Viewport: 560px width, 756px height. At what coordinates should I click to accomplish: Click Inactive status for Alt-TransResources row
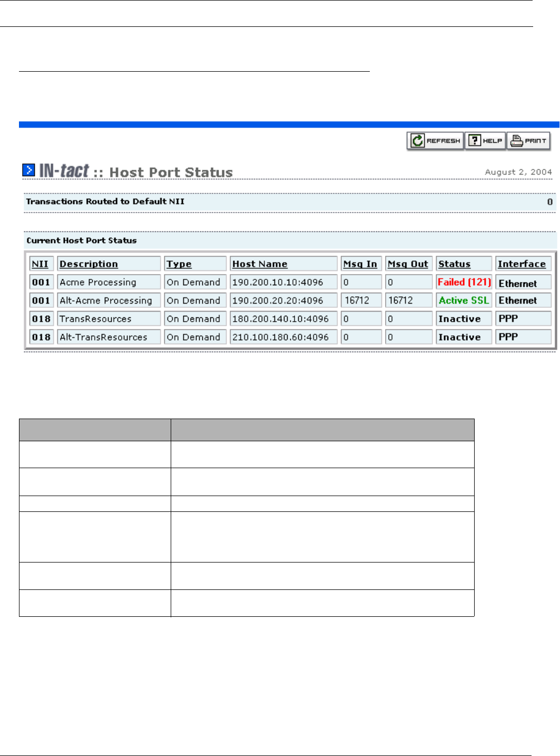click(x=459, y=337)
